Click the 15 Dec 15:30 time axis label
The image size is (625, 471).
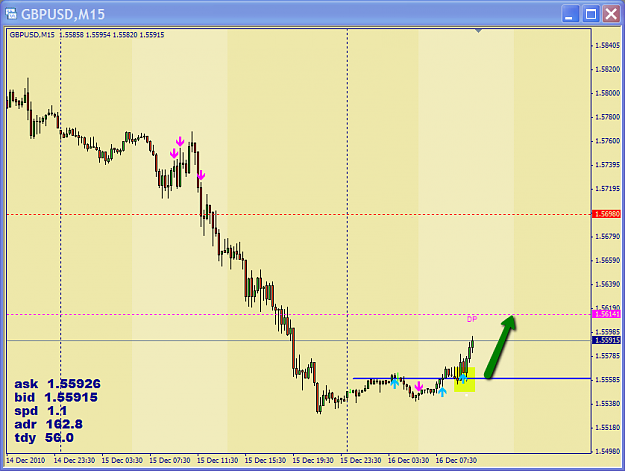(265, 460)
